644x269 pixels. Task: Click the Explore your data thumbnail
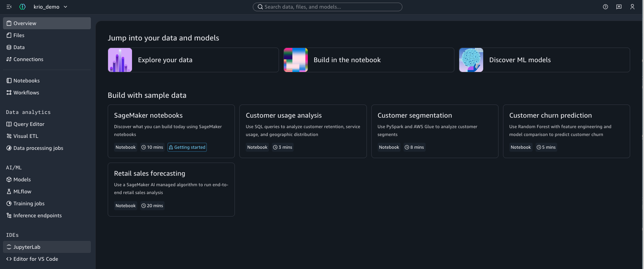point(120,60)
